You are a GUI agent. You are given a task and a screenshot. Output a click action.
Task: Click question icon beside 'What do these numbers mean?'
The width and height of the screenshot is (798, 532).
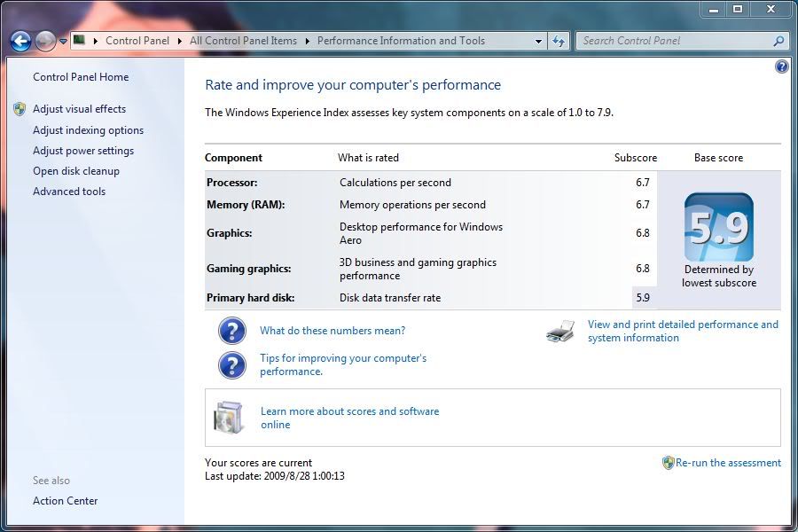pyautogui.click(x=232, y=331)
